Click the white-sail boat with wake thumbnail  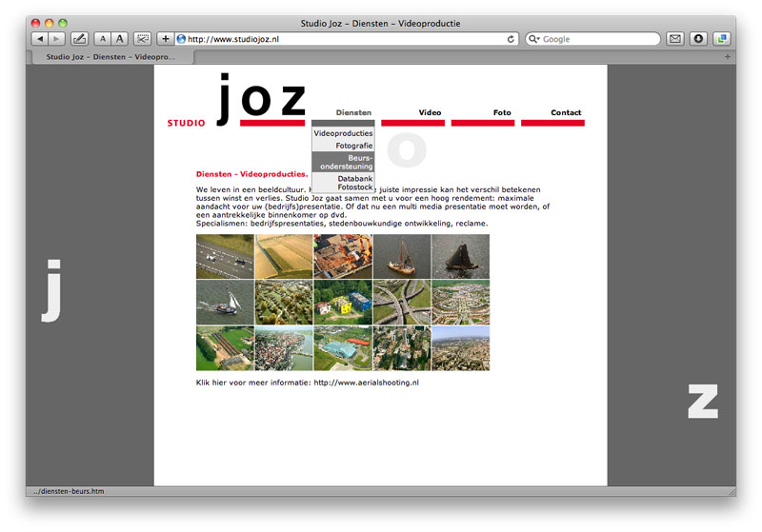(225, 303)
